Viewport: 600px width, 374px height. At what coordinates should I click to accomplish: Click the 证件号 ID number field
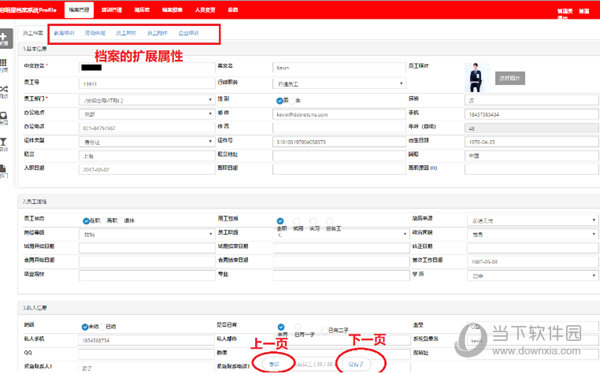point(339,142)
